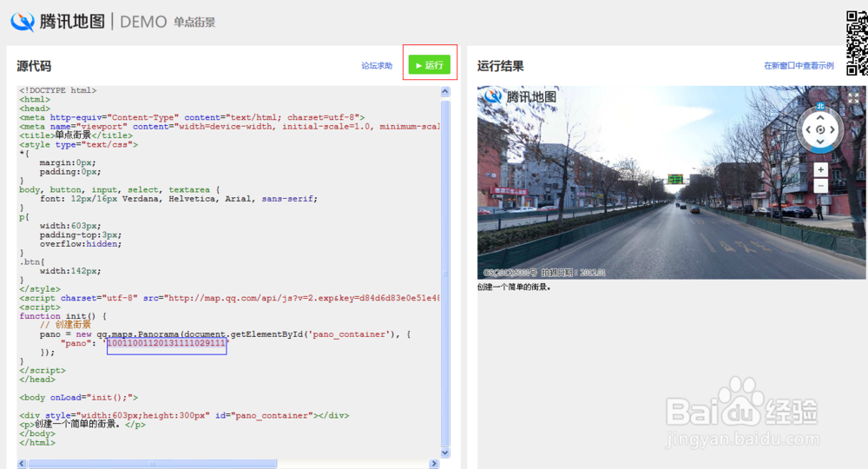Click the 单点街景 header subtitle

coord(194,23)
